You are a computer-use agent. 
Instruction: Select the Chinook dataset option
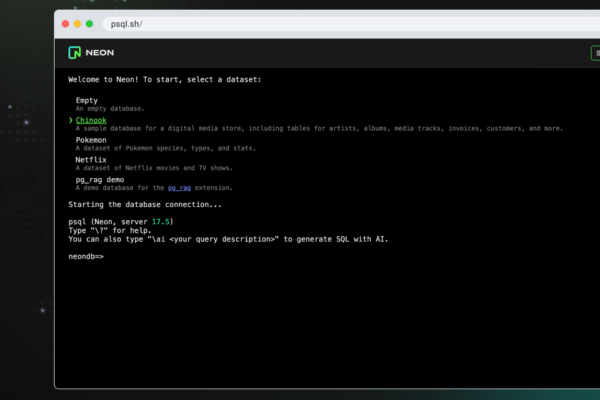(91, 120)
